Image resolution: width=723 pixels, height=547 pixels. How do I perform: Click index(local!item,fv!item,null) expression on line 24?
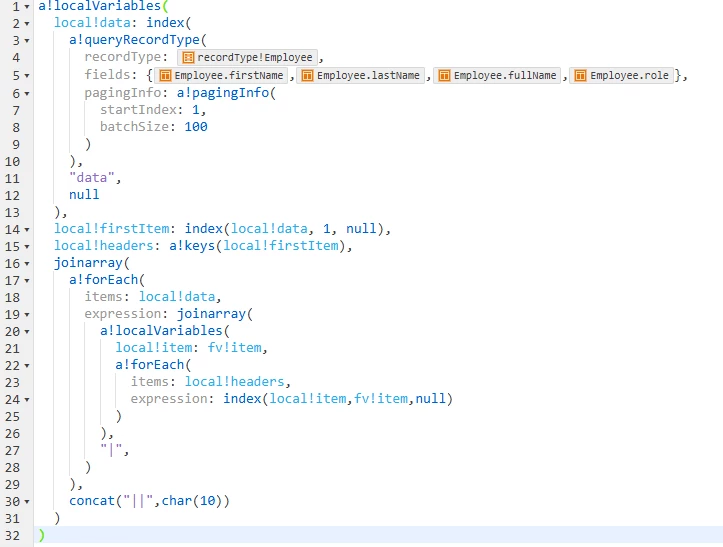338,398
